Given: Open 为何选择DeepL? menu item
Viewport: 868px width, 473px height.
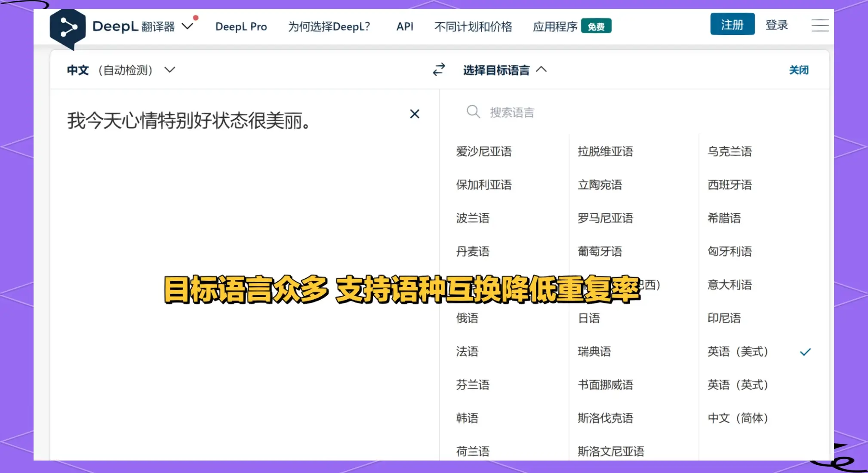Looking at the screenshot, I should click(x=329, y=27).
